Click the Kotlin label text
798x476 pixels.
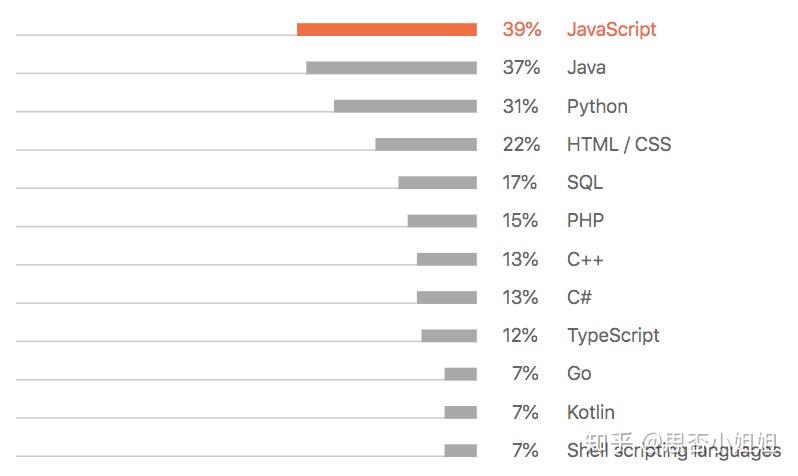[591, 412]
